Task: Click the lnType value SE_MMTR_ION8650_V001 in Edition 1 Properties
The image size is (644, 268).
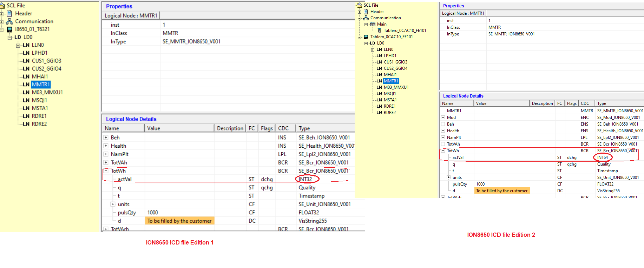Action: click(191, 41)
